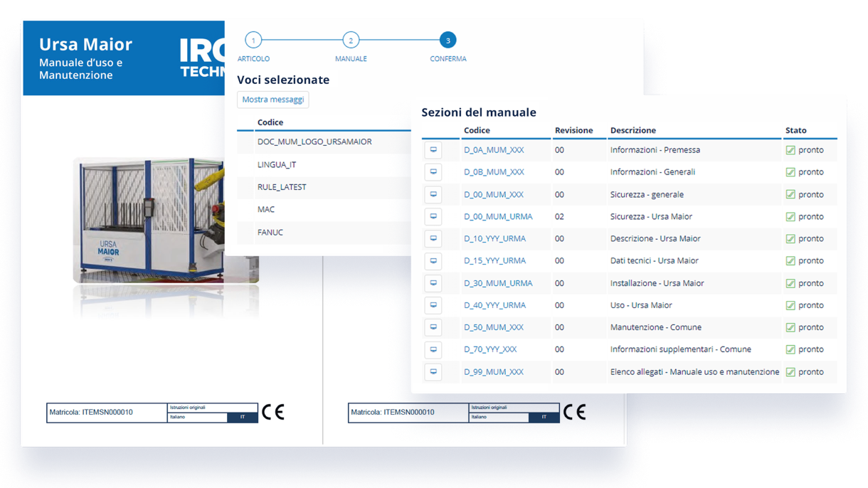Open the monitor icon for row D_30_MUM_URMA
Image resolution: width=868 pixels, height=488 pixels.
coord(433,283)
